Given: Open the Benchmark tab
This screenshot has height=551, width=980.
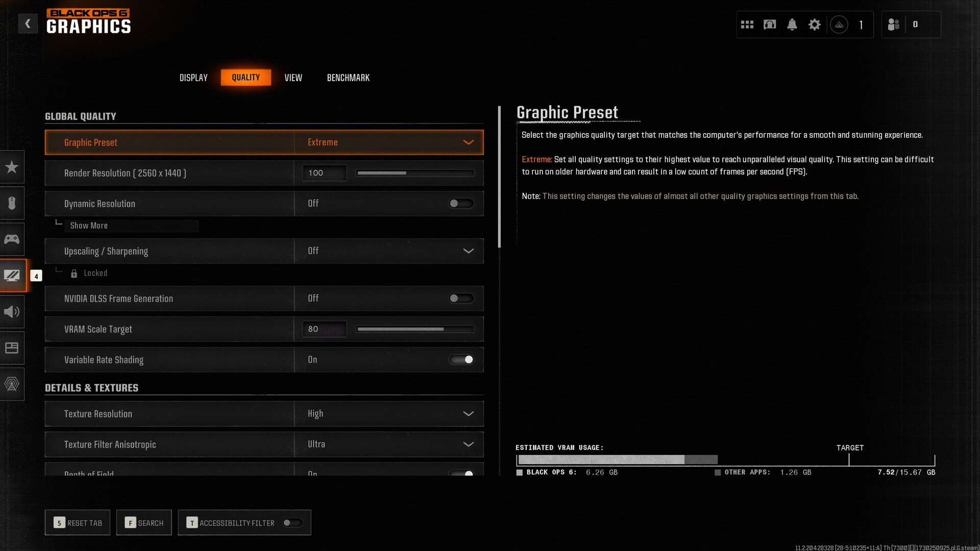Looking at the screenshot, I should [x=348, y=78].
